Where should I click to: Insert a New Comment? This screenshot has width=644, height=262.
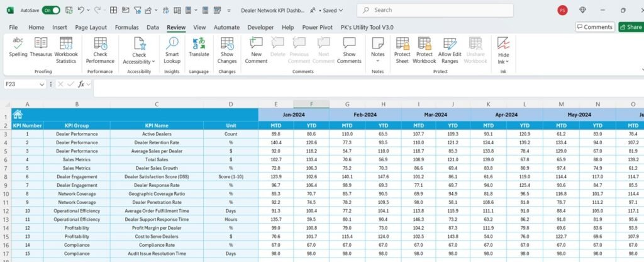(x=256, y=47)
